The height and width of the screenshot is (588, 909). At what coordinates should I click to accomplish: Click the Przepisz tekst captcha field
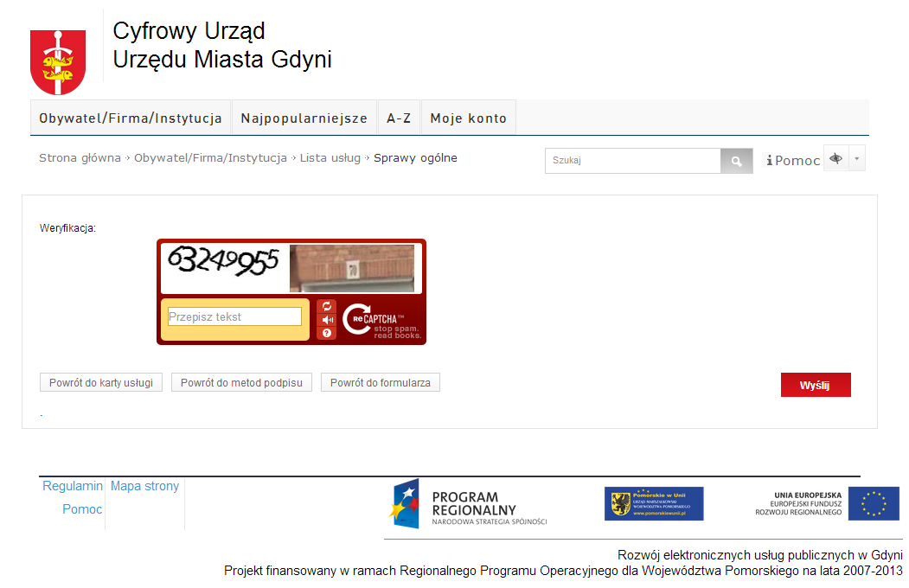(234, 317)
